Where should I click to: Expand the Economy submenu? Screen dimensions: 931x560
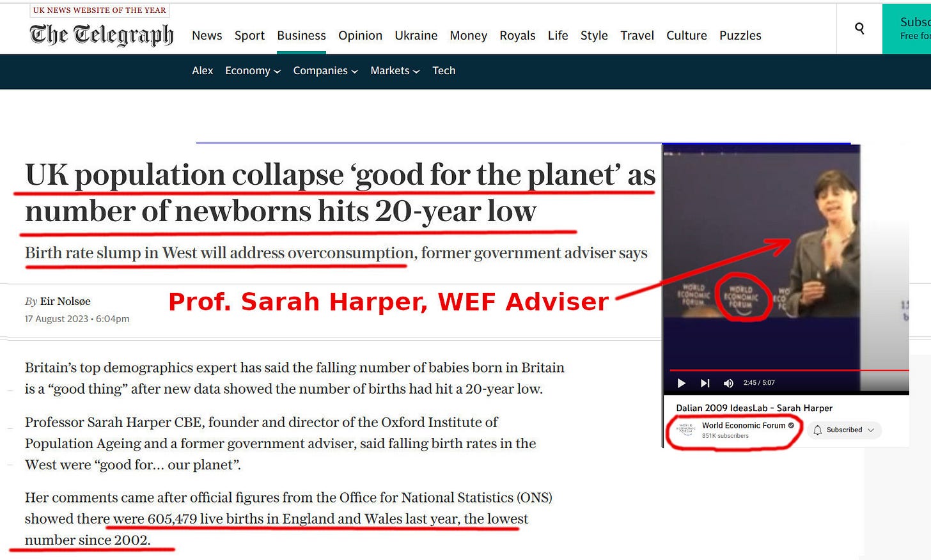pyautogui.click(x=253, y=71)
